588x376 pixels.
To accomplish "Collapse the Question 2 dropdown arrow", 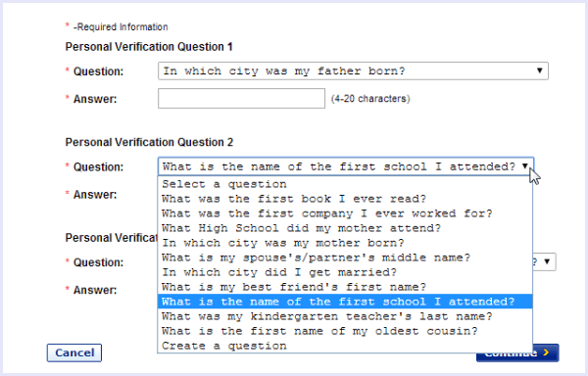I will click(525, 166).
